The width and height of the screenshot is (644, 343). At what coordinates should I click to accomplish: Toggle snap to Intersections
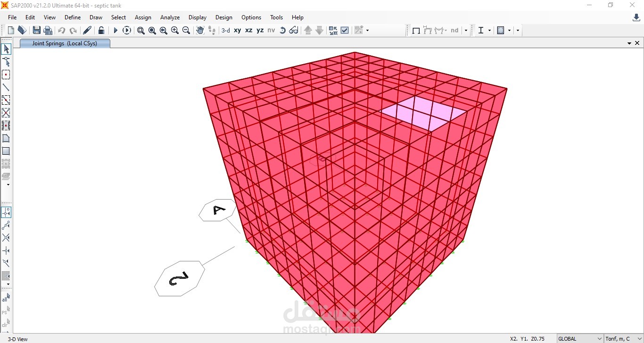tap(6, 238)
